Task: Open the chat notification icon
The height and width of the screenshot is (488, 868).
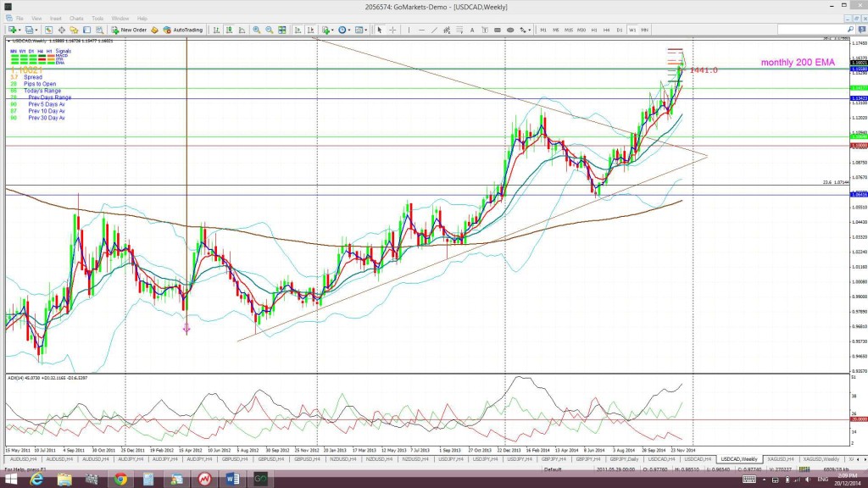Action: coord(861,30)
